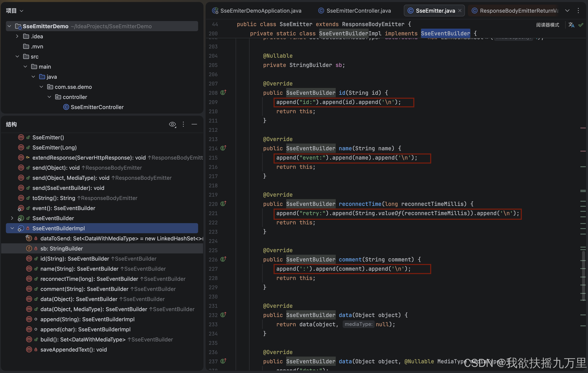Collapse the src folder
This screenshot has height=373, width=588.
pos(17,57)
